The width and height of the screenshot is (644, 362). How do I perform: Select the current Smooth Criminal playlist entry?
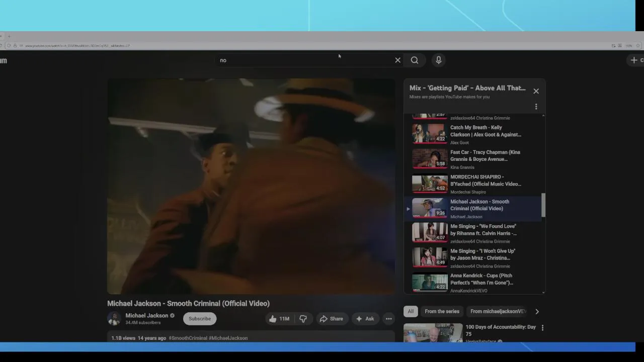(x=474, y=209)
